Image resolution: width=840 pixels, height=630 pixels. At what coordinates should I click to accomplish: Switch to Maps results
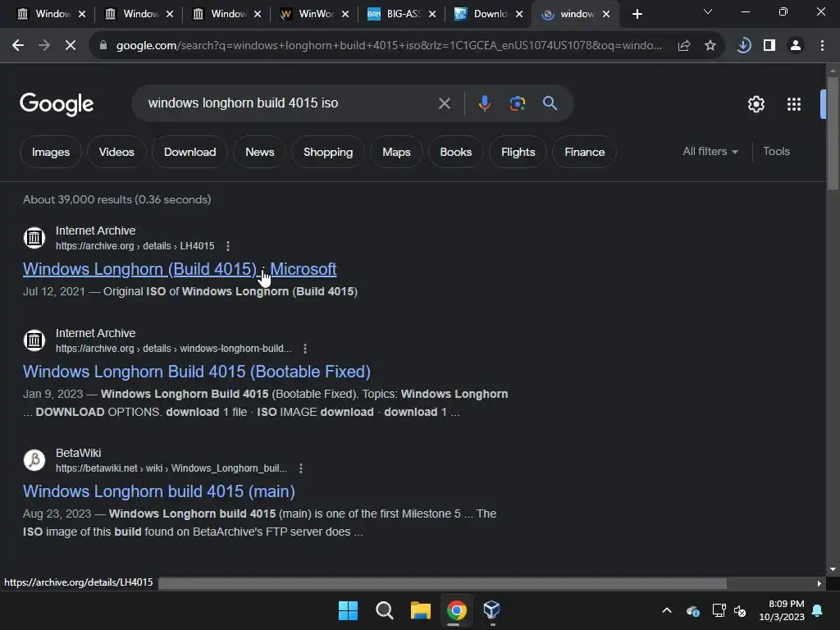pyautogui.click(x=396, y=152)
